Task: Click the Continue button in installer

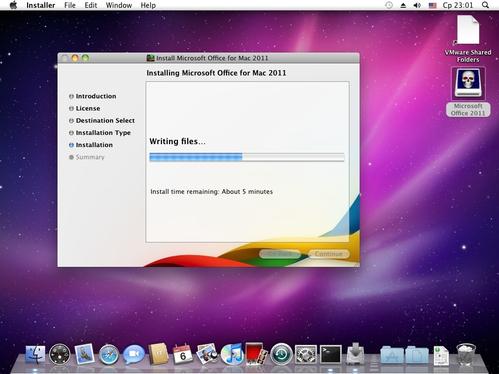Action: click(329, 254)
